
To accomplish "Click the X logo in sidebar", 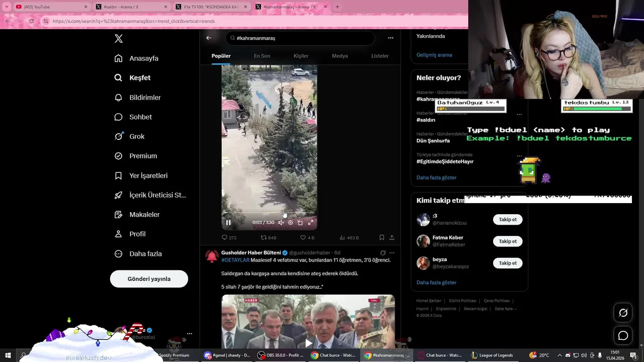I will tap(118, 39).
